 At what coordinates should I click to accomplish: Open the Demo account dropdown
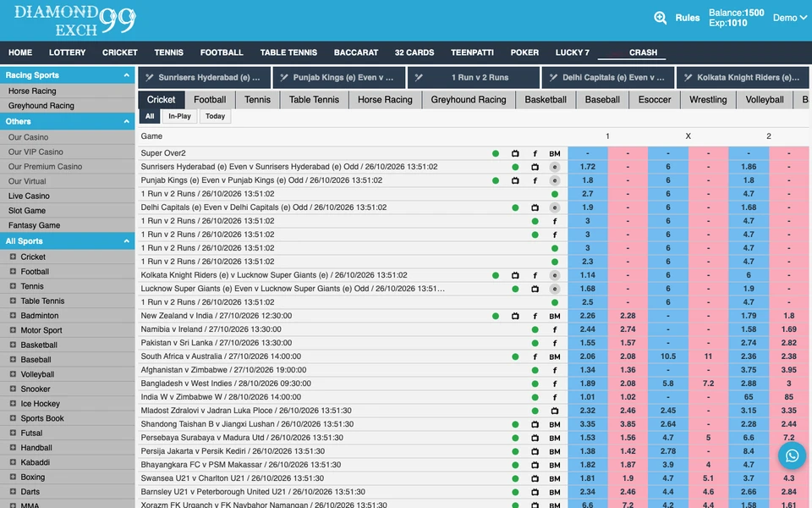point(790,18)
